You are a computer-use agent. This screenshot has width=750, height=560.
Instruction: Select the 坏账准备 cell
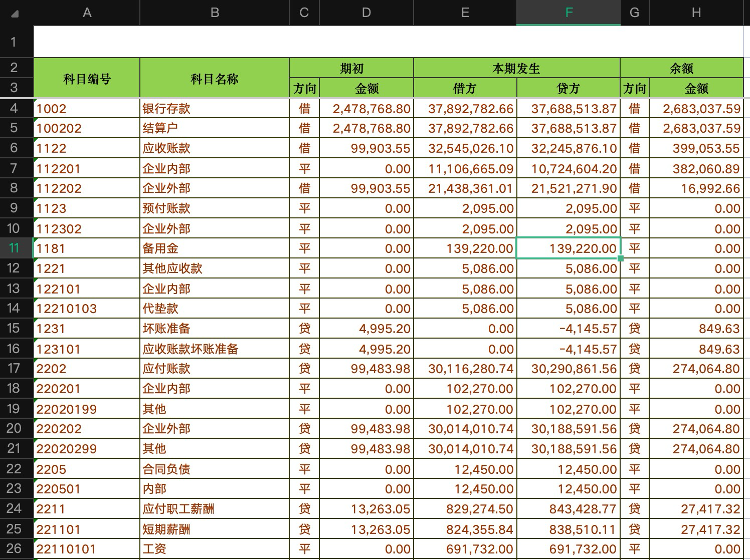pos(215,329)
